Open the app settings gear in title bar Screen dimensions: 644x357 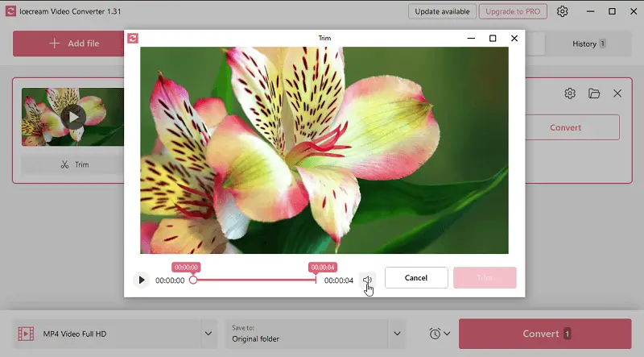(x=562, y=11)
